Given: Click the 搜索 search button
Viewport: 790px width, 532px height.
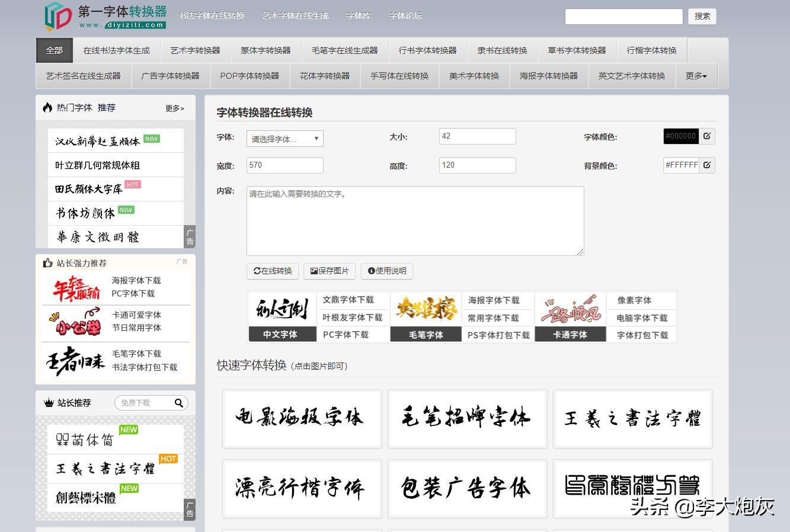Looking at the screenshot, I should tap(702, 17).
